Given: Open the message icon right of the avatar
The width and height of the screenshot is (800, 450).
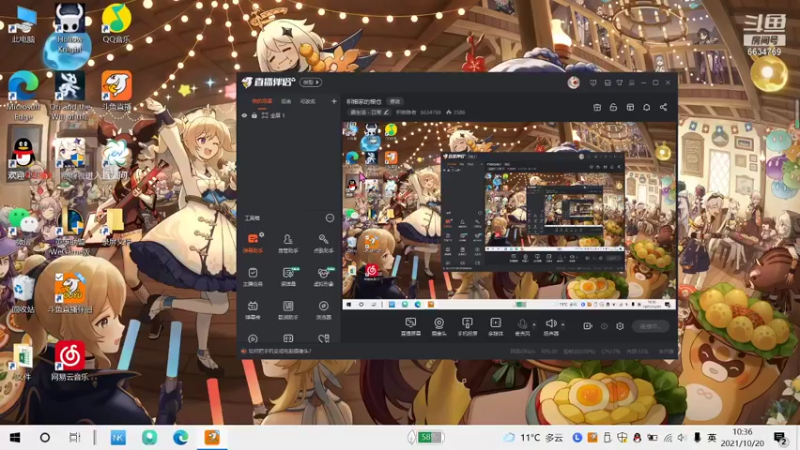Looking at the screenshot, I should (x=593, y=82).
